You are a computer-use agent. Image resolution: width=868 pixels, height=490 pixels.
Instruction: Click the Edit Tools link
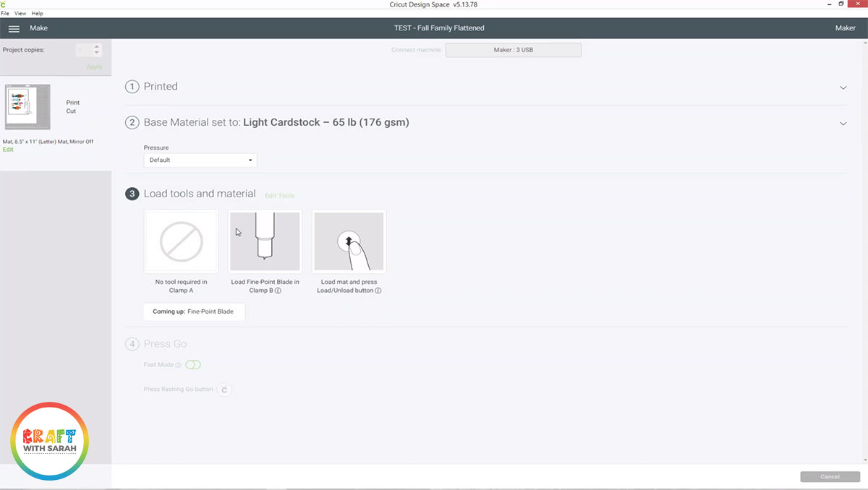point(279,196)
